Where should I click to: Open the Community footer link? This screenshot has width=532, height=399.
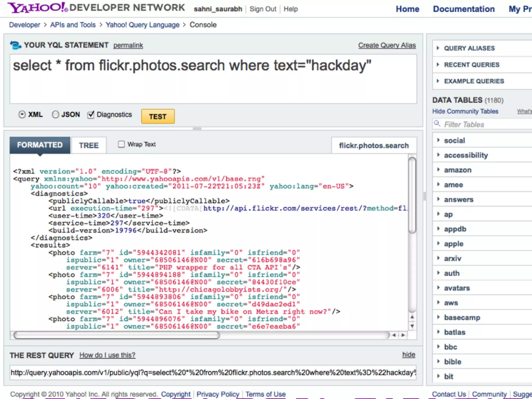coord(489,394)
